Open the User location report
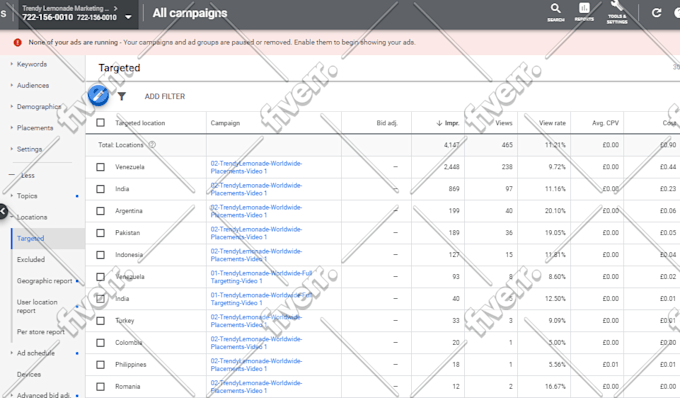Image resolution: width=680 pixels, height=398 pixels. 37,306
